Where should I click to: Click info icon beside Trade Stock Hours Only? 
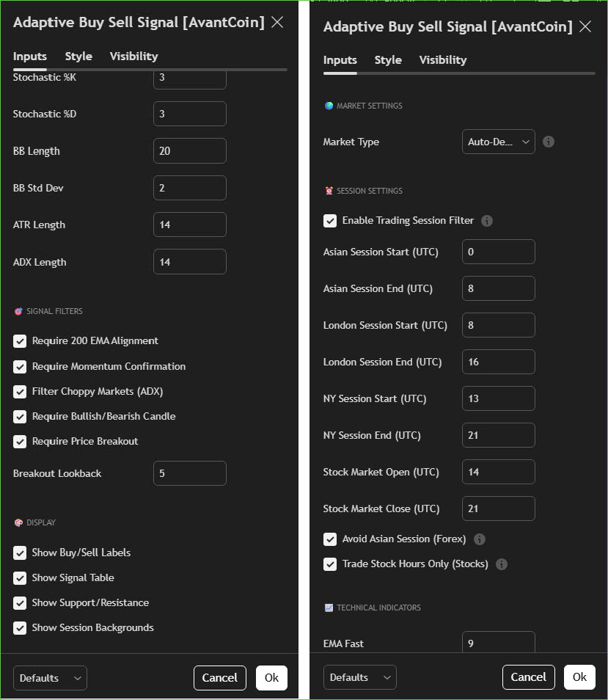502,564
